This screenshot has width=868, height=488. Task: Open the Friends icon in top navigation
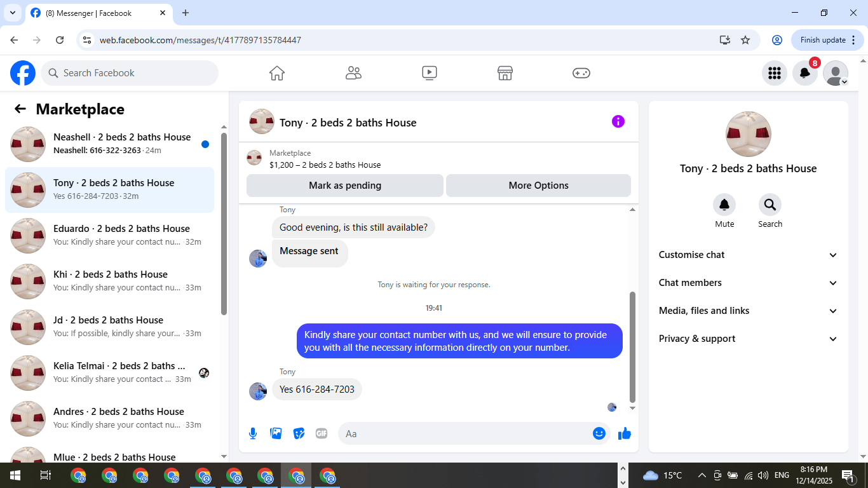coord(353,73)
